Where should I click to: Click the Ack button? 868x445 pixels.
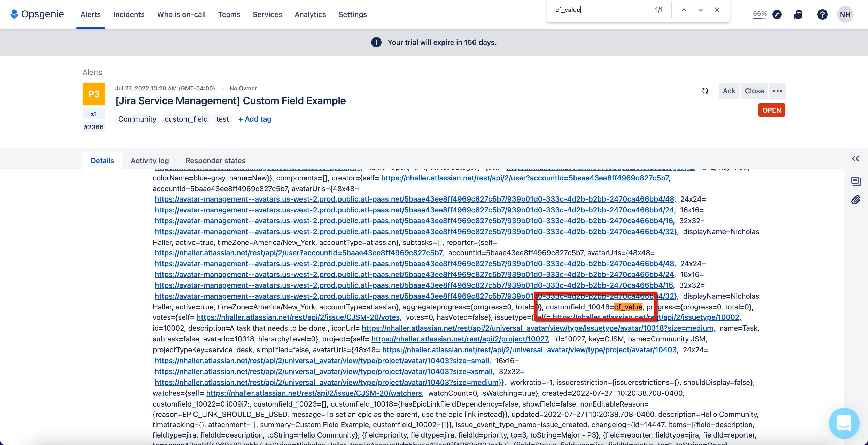729,91
